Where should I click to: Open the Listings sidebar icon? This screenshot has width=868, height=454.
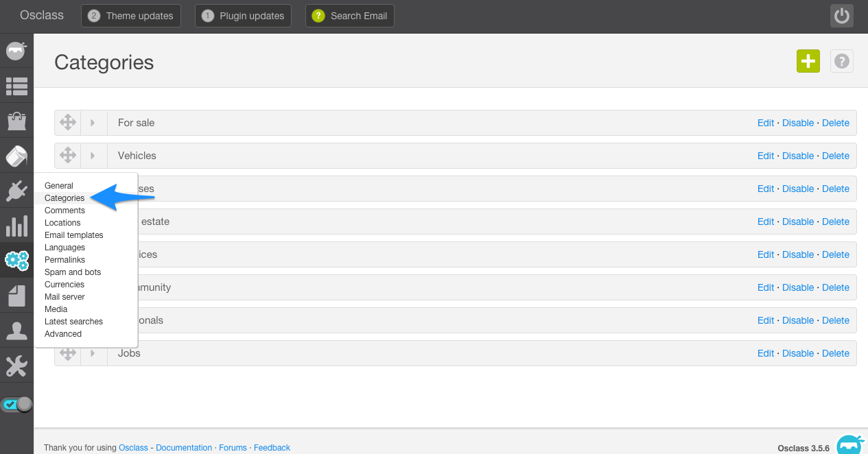[x=16, y=86]
